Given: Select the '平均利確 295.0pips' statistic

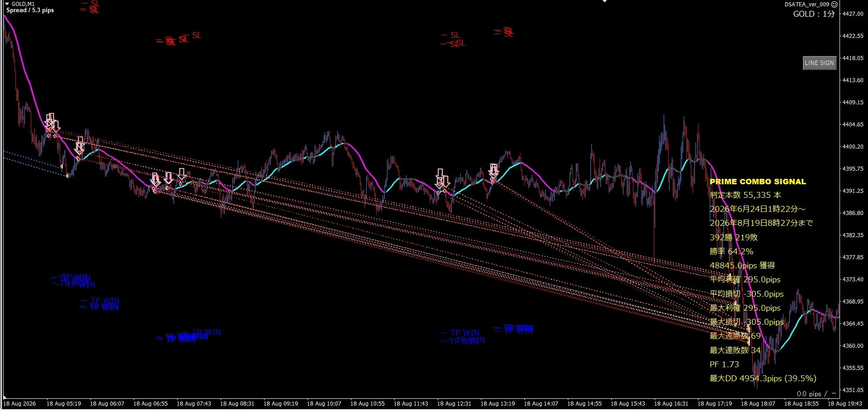Looking at the screenshot, I should click(745, 280).
